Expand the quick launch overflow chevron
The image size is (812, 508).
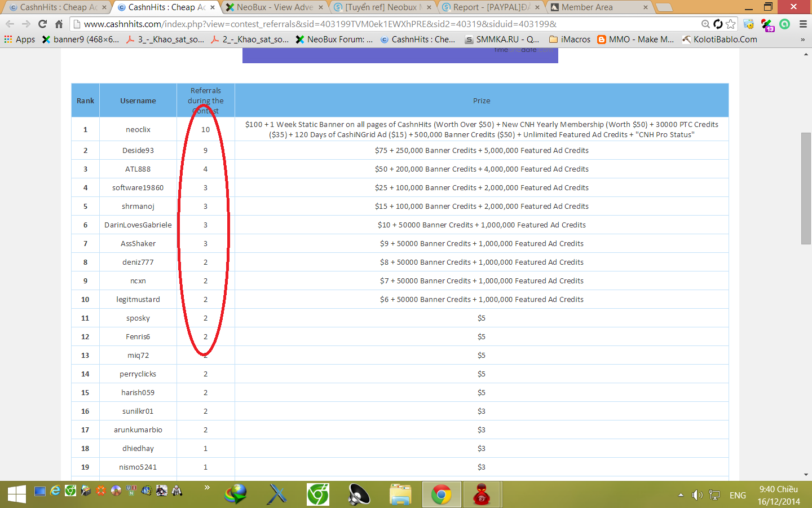[207, 488]
